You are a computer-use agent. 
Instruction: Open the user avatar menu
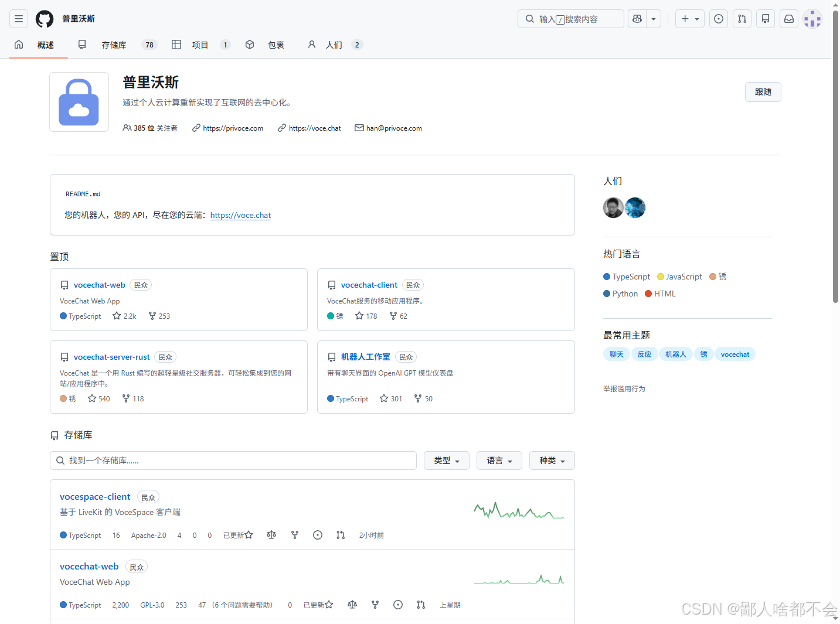(x=812, y=19)
